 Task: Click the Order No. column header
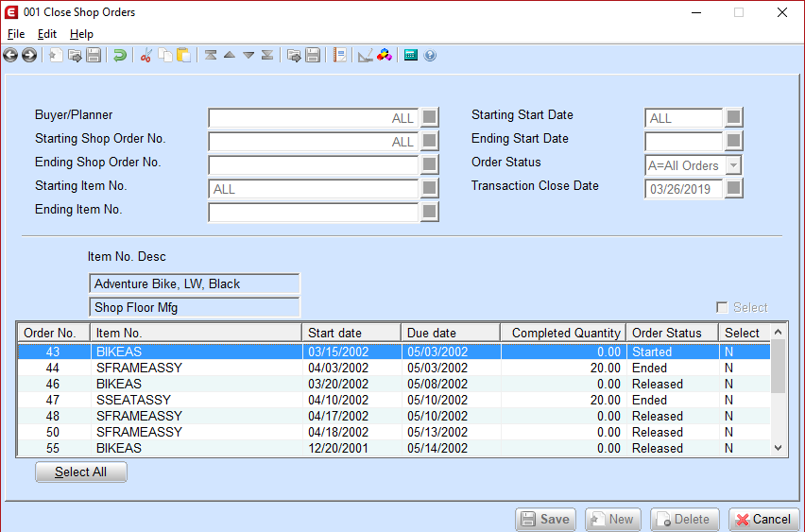(x=54, y=333)
